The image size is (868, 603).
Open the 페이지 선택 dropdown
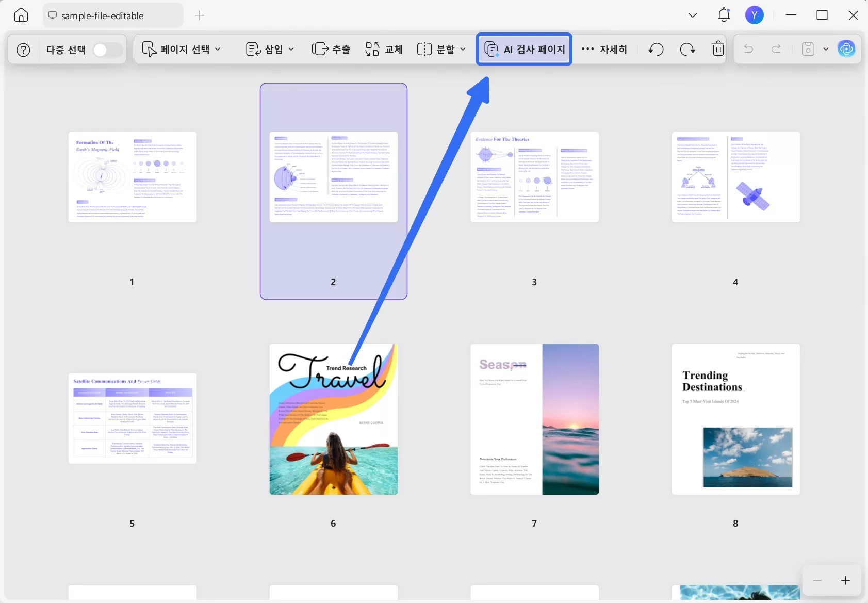(x=182, y=49)
